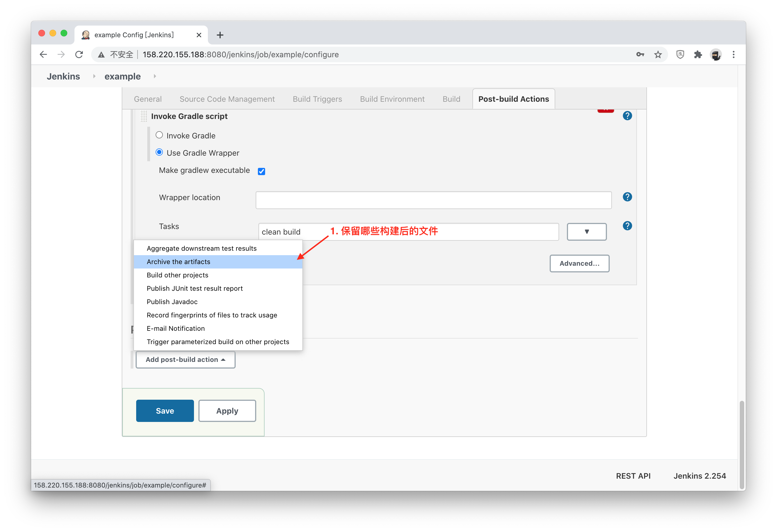Click the Save button
Screen dimensions: 777x532
(165, 411)
